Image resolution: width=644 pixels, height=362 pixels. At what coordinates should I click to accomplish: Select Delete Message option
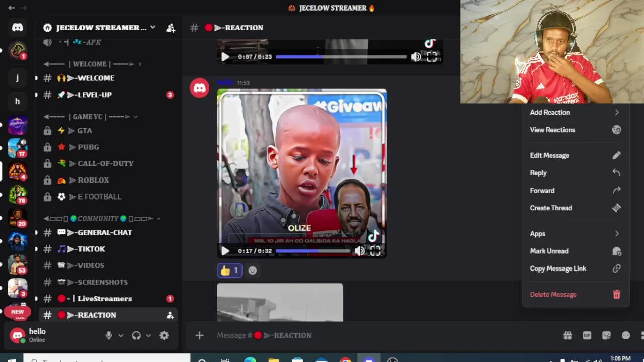[576, 295]
